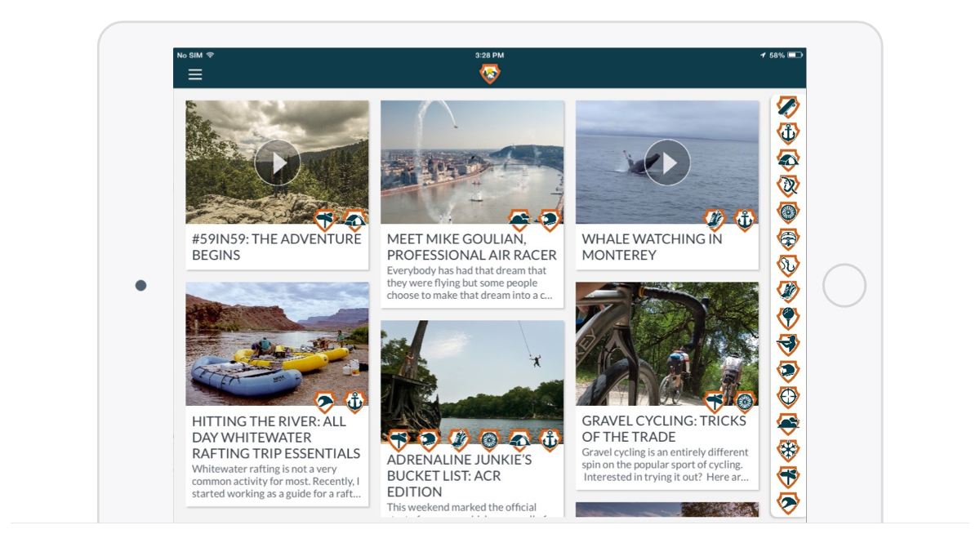Screen dimensions: 980x552
Task: Tap the sidebar icon between crosshair and snowflake
Action: pos(788,424)
